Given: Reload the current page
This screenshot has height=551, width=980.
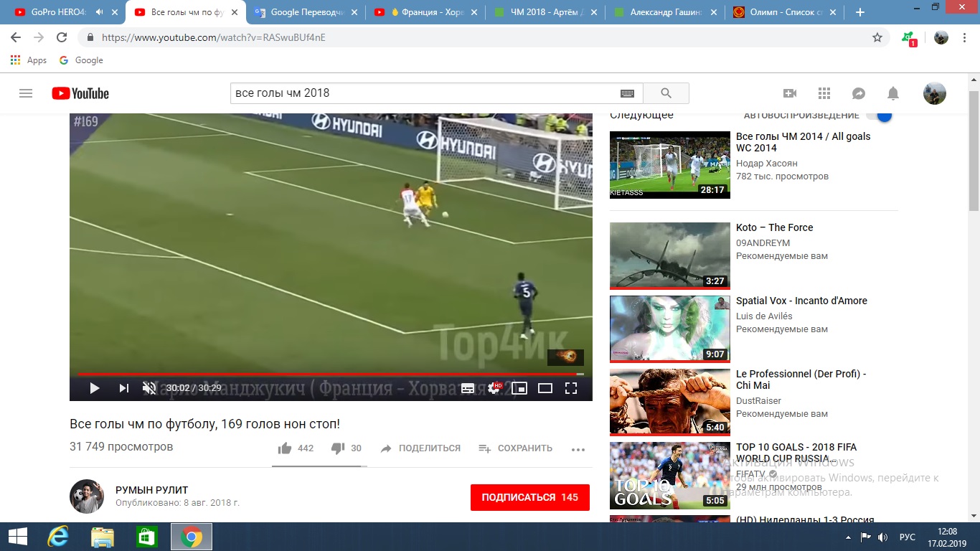Looking at the screenshot, I should click(62, 37).
